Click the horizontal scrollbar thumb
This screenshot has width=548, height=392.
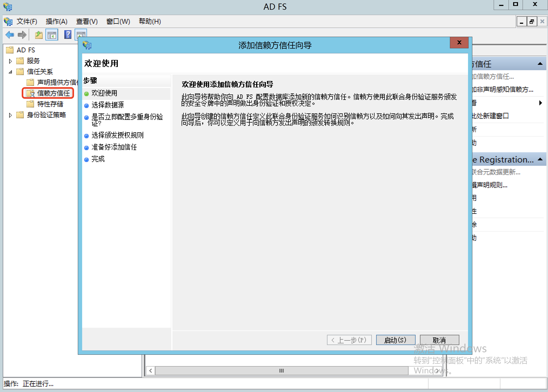(x=282, y=370)
